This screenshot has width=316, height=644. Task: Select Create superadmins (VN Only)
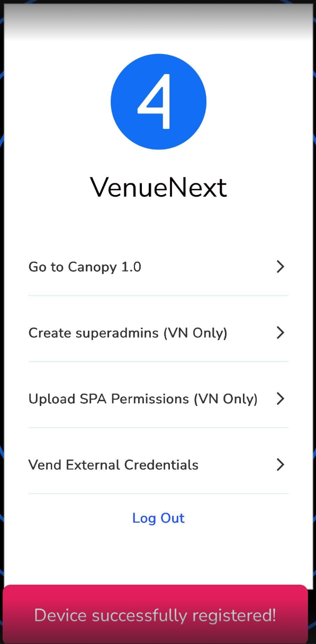point(158,333)
